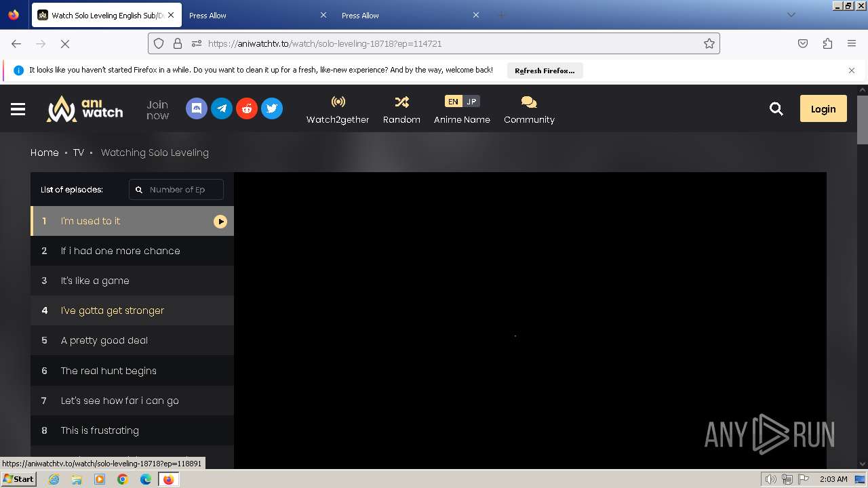Bookmark this page with star icon
Screen dimensions: 868x488
[x=709, y=43]
